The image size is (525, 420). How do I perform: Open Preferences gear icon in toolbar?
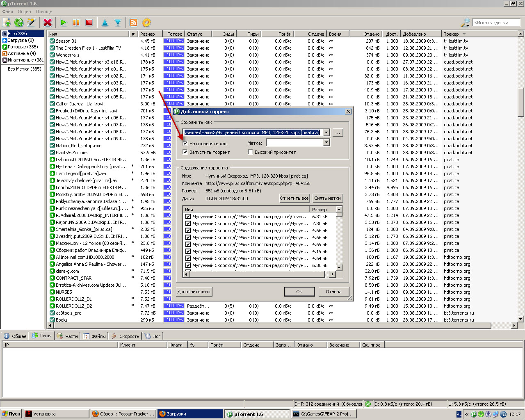(x=146, y=23)
